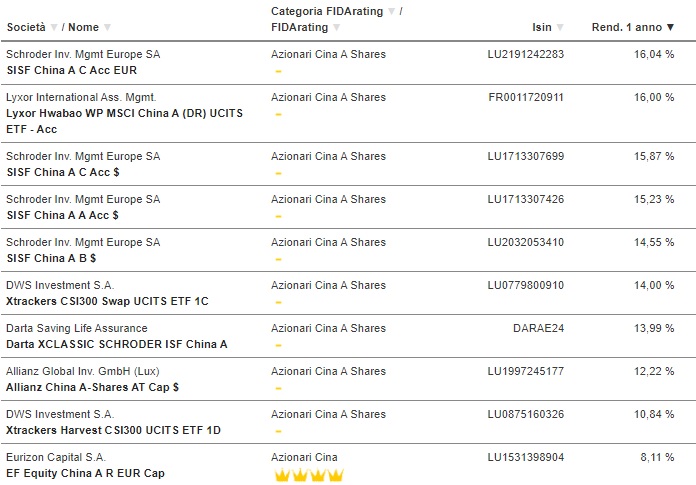Open Lyxor Hwabao WP MSCI China A ETF
The height and width of the screenshot is (485, 696).
pyautogui.click(x=124, y=121)
